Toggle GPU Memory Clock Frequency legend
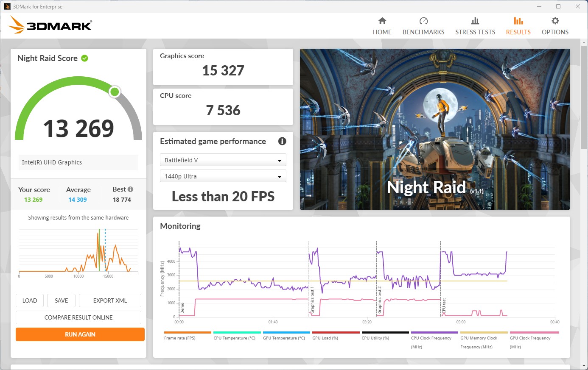588x370 pixels. (484, 340)
